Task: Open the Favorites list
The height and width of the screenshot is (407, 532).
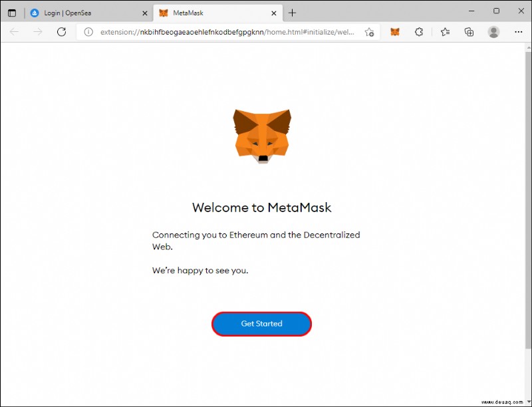Action: [445, 32]
